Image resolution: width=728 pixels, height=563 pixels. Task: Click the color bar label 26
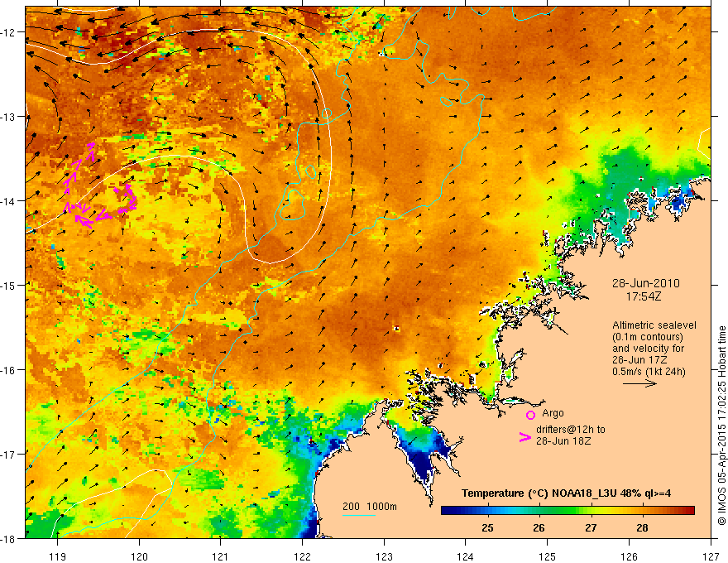pyautogui.click(x=539, y=527)
